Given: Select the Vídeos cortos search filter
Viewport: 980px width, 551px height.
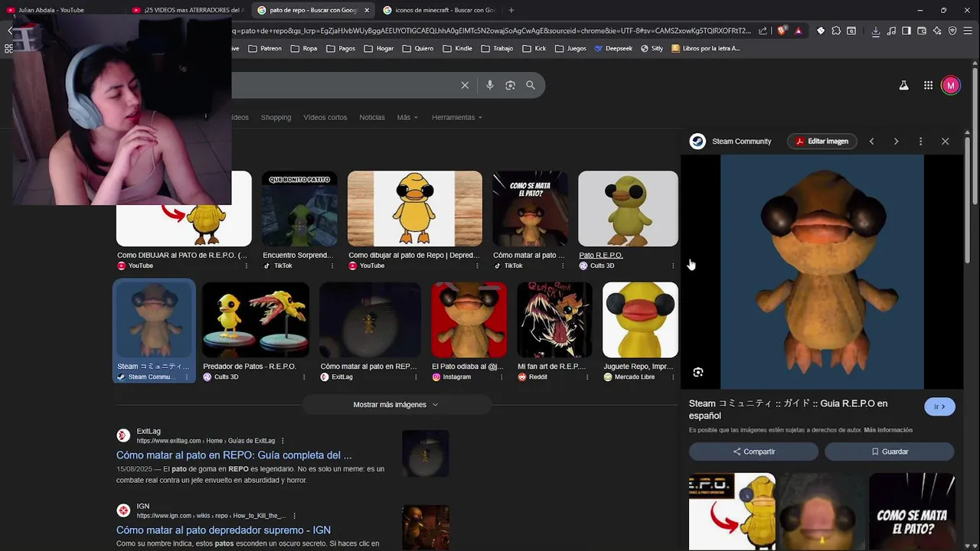Looking at the screenshot, I should [x=325, y=117].
